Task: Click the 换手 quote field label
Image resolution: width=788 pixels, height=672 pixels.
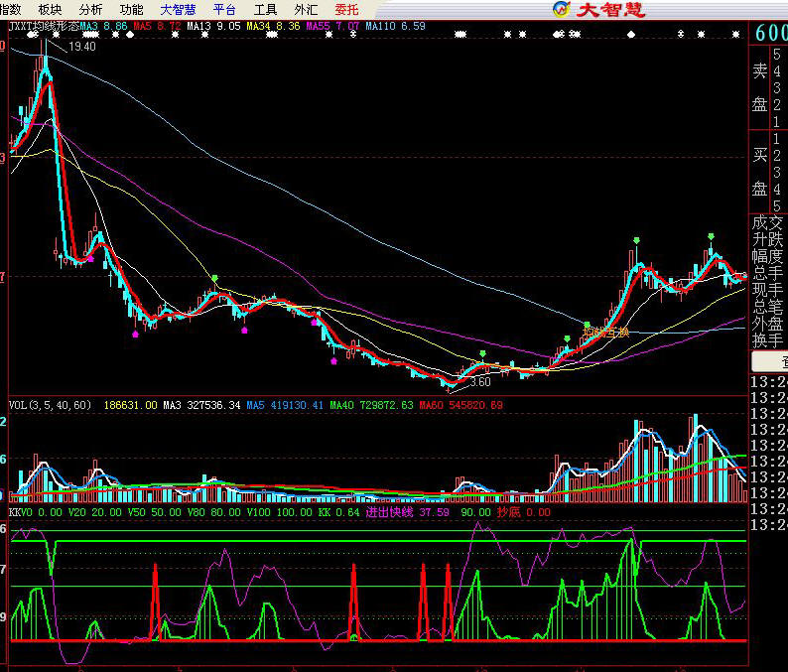Action: pos(767,340)
